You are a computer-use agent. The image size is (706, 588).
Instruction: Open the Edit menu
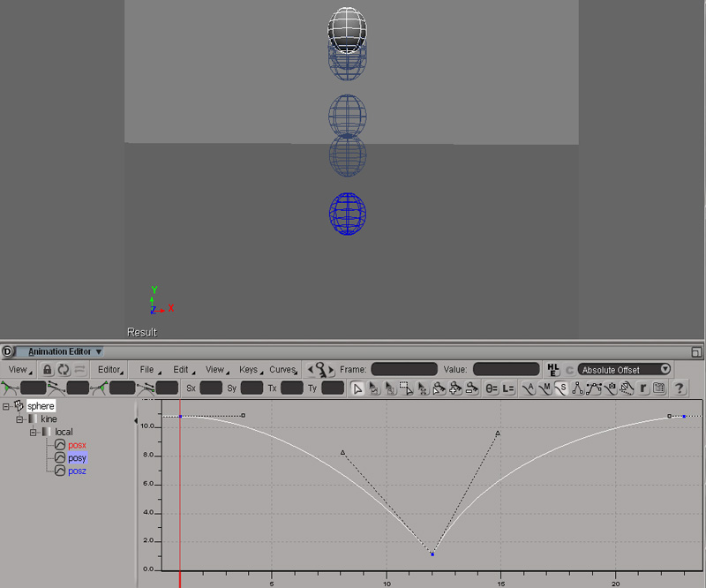point(184,369)
